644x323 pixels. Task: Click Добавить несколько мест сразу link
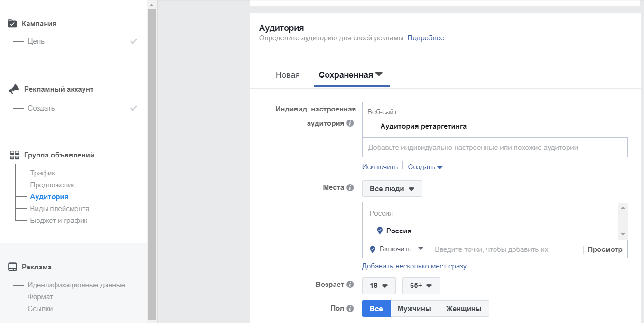click(x=414, y=266)
